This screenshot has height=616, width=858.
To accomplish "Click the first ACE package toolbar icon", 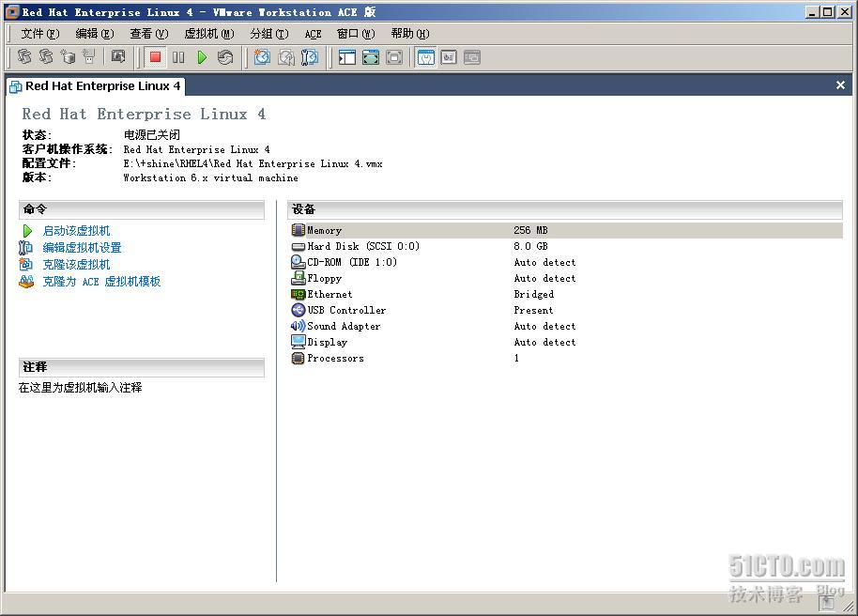I will click(x=24, y=56).
